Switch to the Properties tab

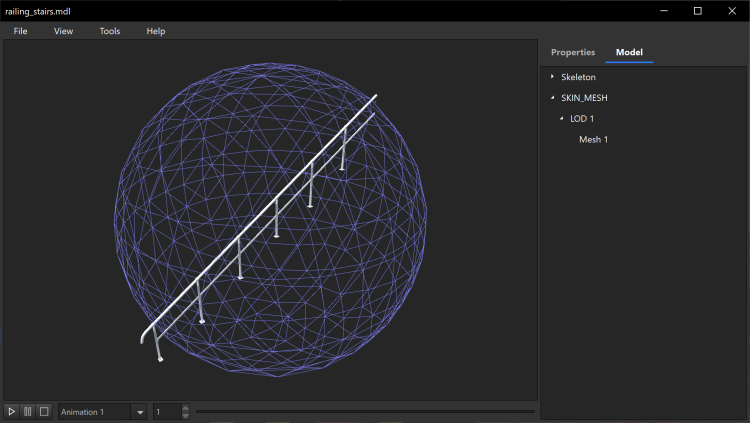(x=573, y=52)
